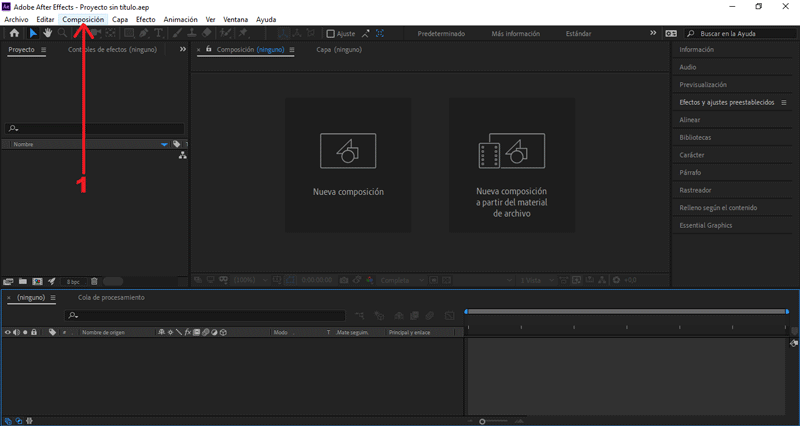Screen dimensions: 800x426
Task: Click the snapshot camera icon in viewer footer
Action: [344, 280]
